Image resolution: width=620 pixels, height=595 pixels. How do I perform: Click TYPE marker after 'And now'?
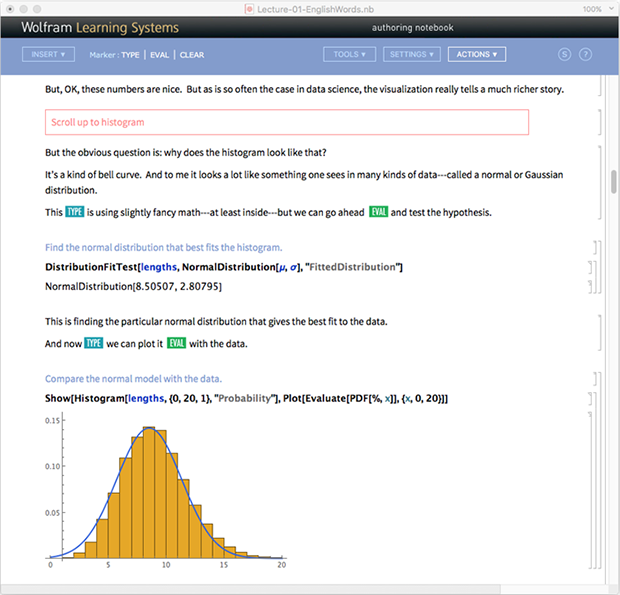coord(94,343)
